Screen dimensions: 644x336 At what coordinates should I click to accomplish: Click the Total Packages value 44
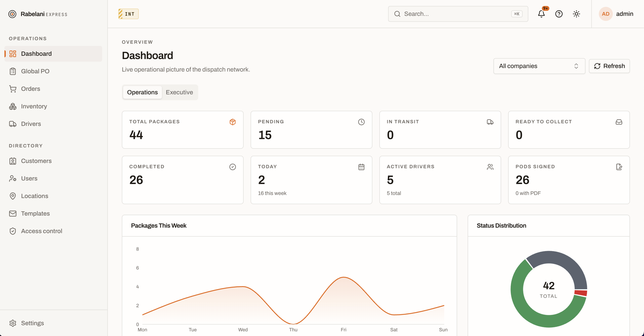click(x=136, y=135)
